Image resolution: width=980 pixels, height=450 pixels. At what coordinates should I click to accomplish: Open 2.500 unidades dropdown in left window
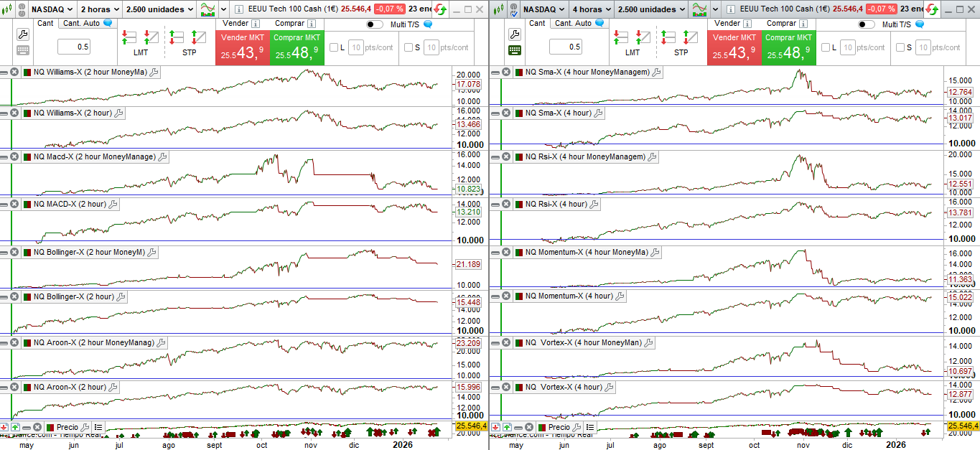coord(159,9)
